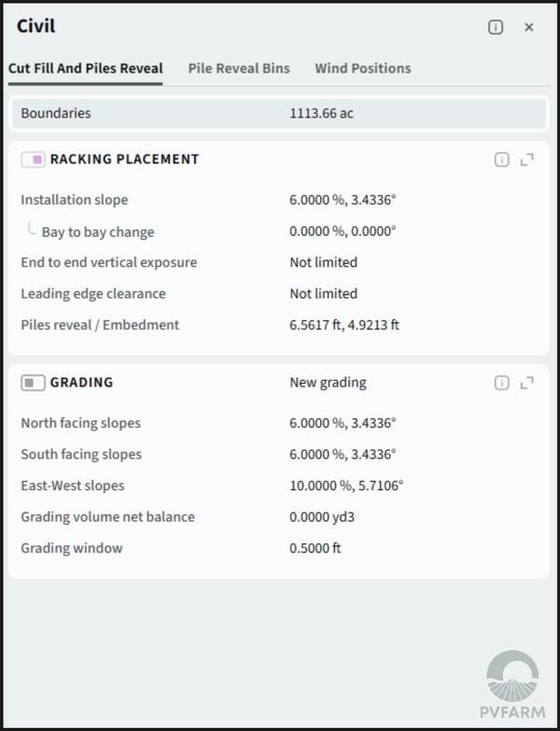Open Racking Placement info icon

coord(502,160)
